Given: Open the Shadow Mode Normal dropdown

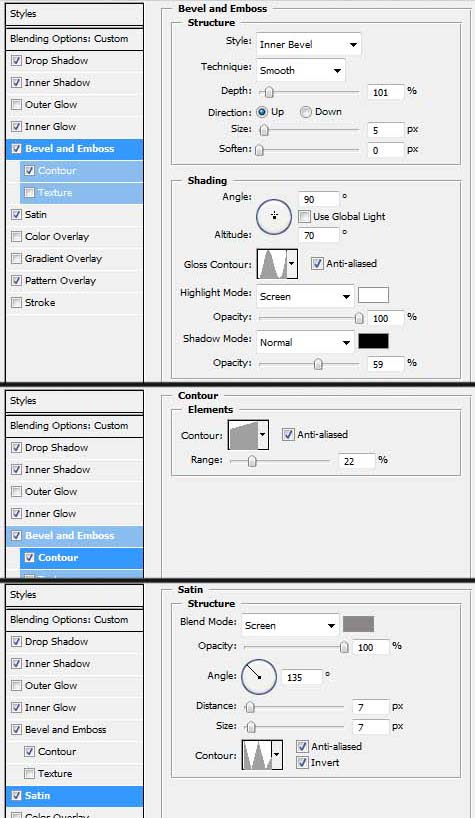Looking at the screenshot, I should (305, 343).
